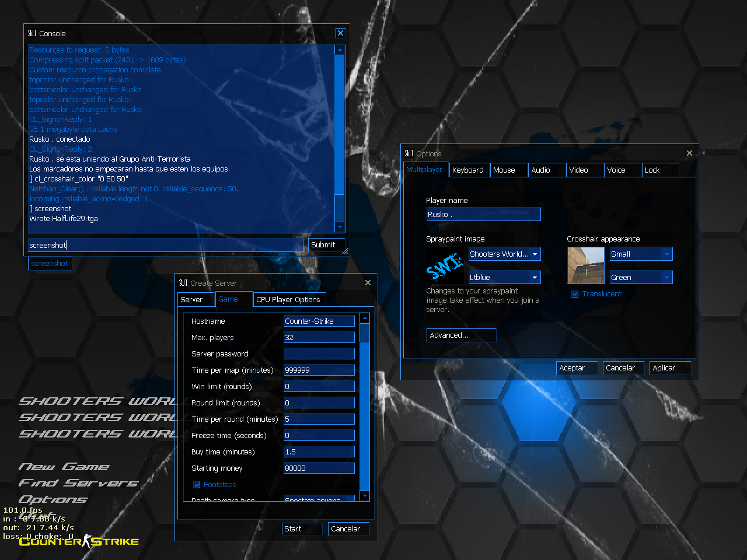747x560 pixels.
Task: Open the CPU Player Options tab
Action: [x=289, y=300]
